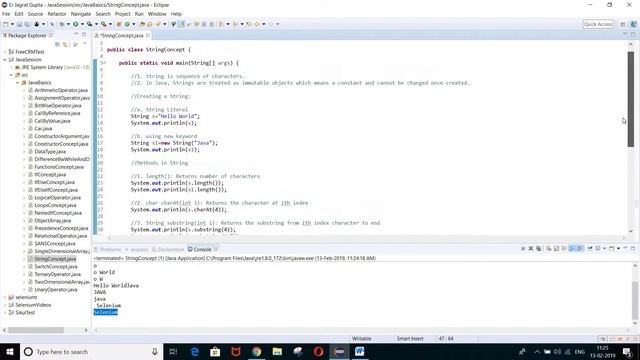Expand the SeleniumVideos project node
640x360 pixels.
click(x=5, y=305)
